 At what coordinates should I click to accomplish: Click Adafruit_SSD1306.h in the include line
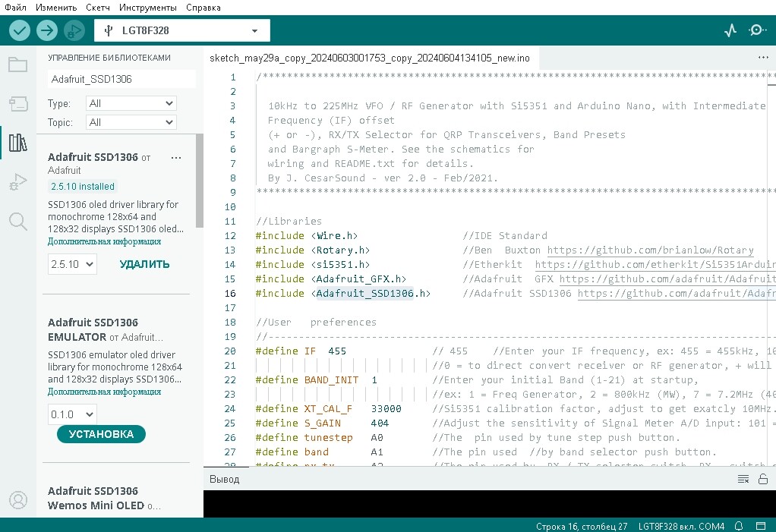(371, 293)
